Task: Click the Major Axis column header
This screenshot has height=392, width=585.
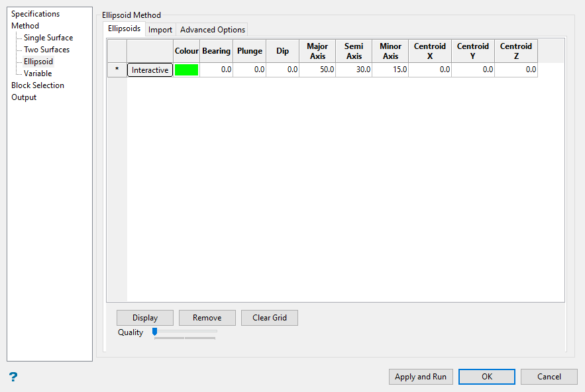Action: (317, 51)
